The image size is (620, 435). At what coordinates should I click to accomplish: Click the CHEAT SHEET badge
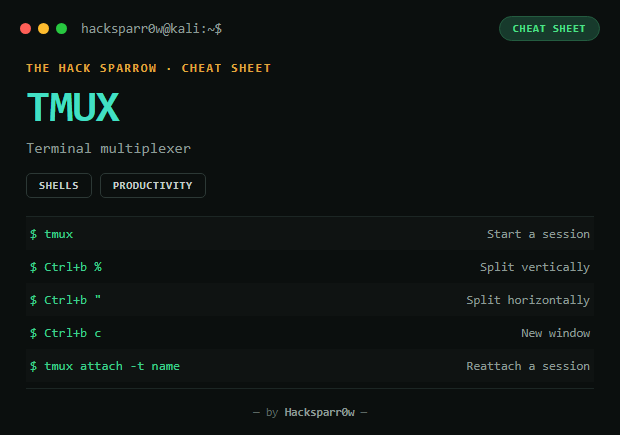pos(549,28)
